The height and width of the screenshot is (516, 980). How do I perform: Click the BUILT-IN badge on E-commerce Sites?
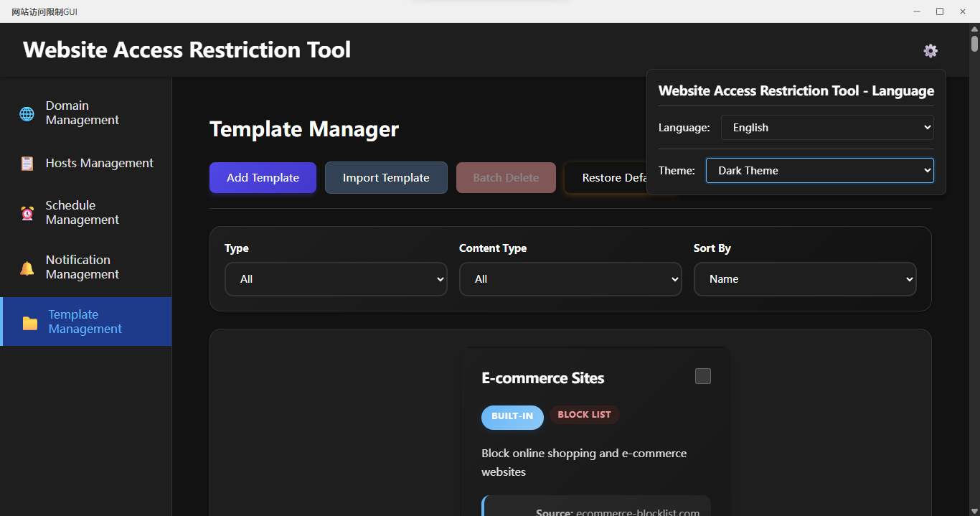pyautogui.click(x=512, y=417)
